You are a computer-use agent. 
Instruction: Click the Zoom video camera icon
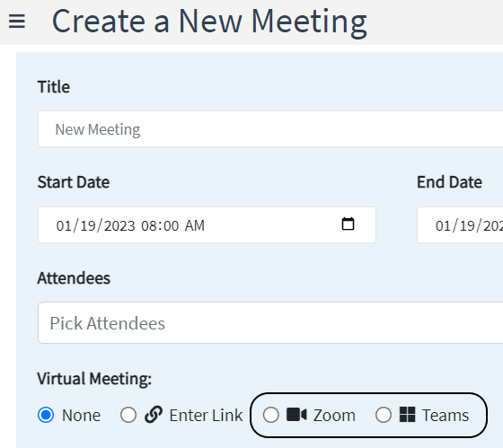[x=296, y=414]
